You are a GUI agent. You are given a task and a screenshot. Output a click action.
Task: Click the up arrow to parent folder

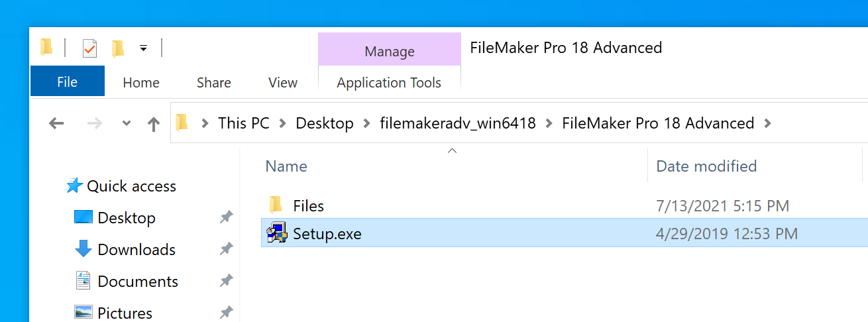point(154,123)
